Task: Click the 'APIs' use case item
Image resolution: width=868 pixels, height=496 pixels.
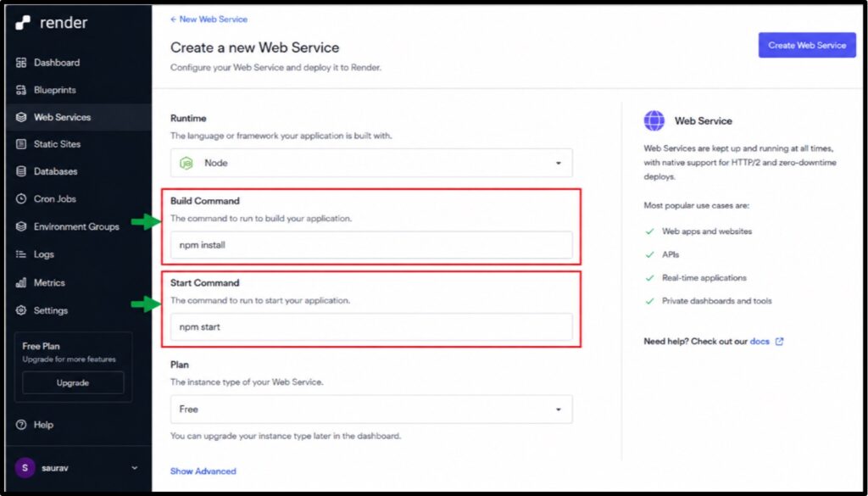Action: [x=670, y=254]
